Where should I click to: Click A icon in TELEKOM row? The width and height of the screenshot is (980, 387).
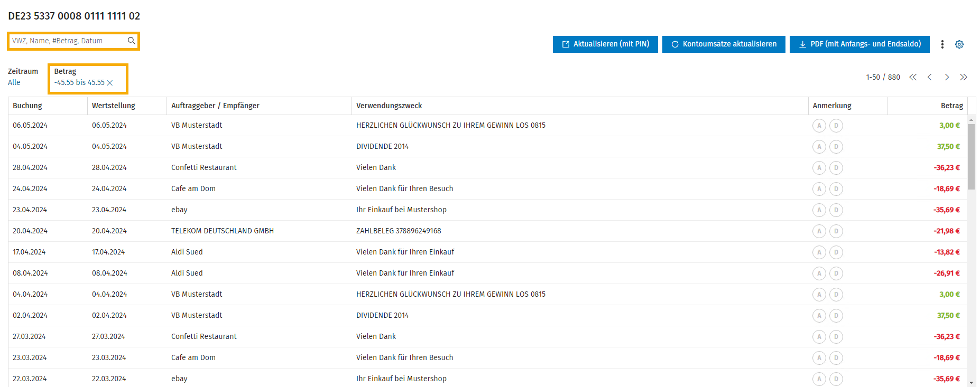pos(819,231)
